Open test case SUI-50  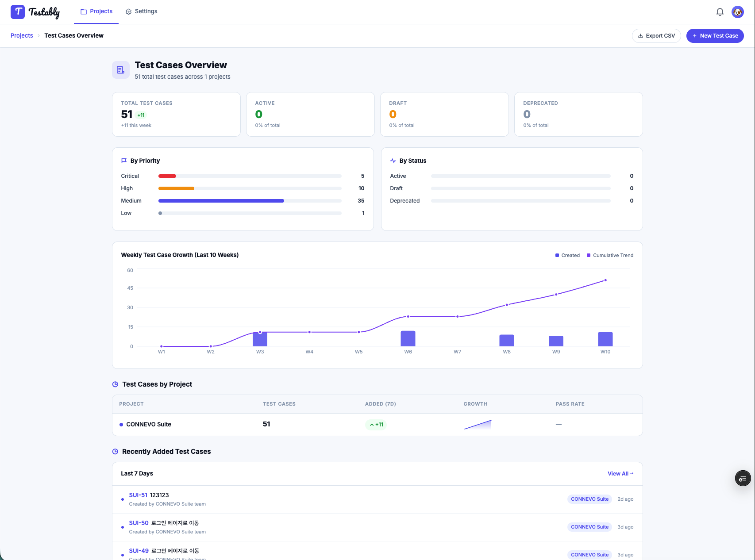(139, 523)
